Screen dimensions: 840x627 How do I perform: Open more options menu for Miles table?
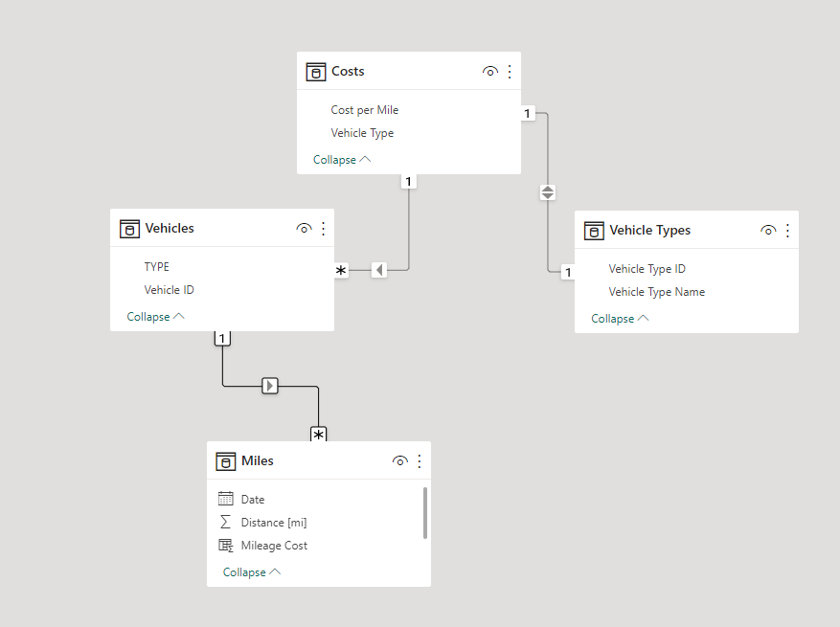click(x=419, y=461)
